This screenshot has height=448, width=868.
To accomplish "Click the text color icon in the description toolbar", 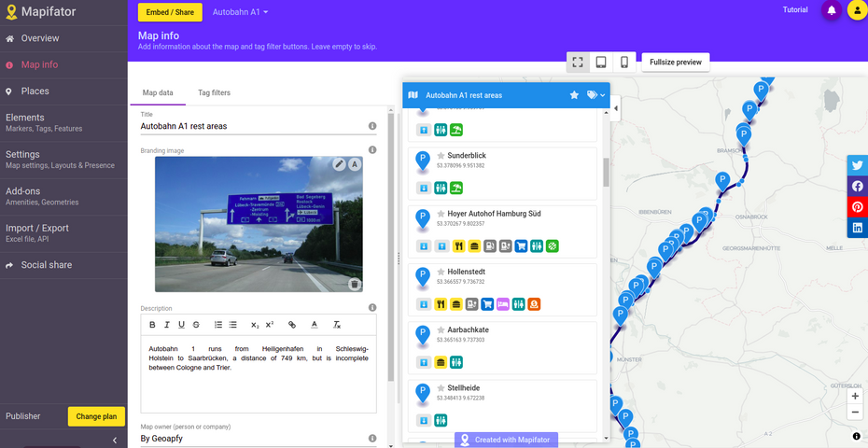I will tap(315, 325).
